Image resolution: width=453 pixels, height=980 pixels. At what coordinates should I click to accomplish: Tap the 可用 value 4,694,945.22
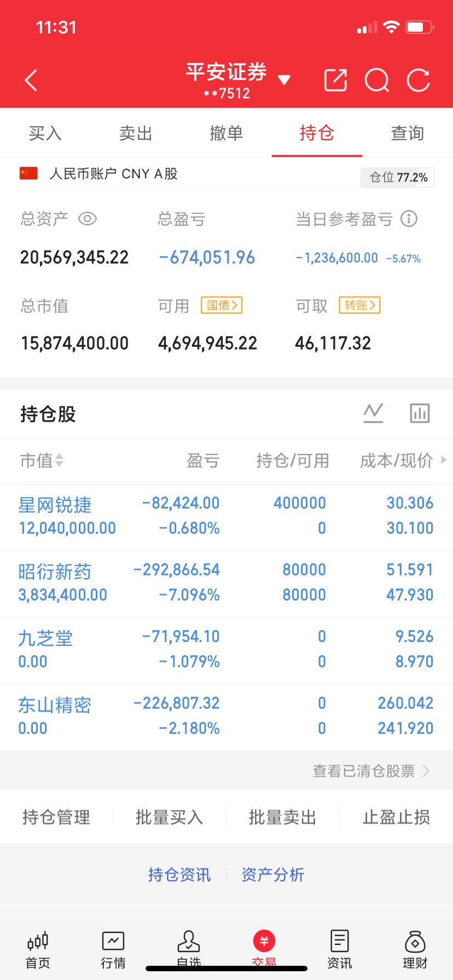tap(207, 343)
